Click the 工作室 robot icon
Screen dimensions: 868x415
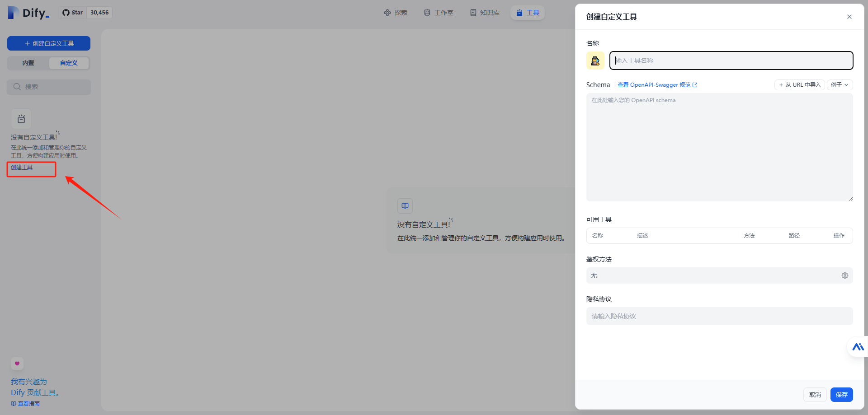(x=427, y=13)
